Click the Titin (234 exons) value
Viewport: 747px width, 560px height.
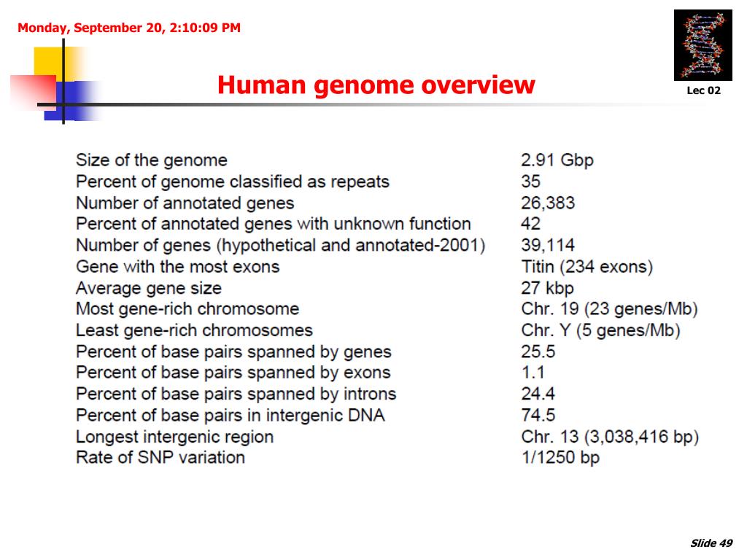coord(587,267)
